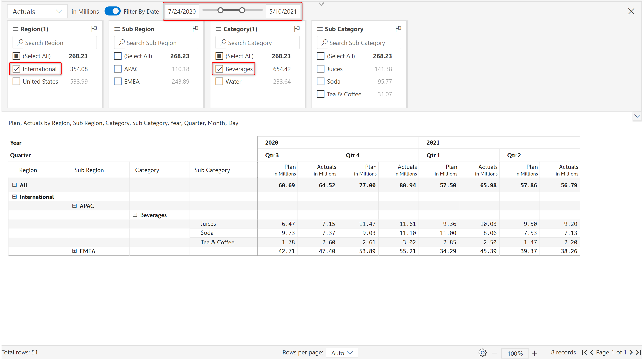Toggle the Filter By Date switch
Viewport: 644px width, 361px height.
112,11
